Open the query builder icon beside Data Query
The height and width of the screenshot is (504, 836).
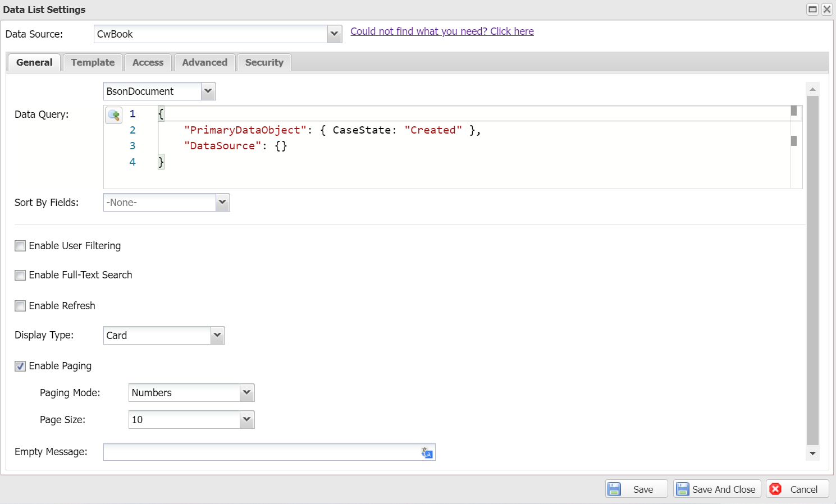114,115
